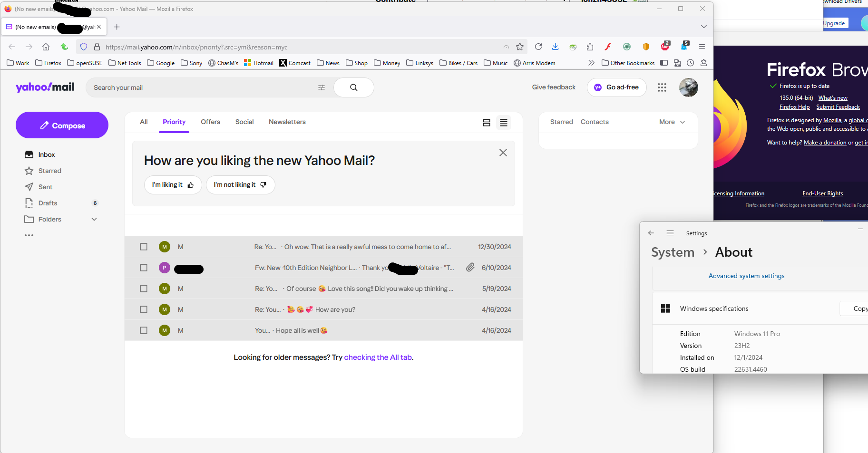Viewport: 868px width, 453px height.
Task: Click the Ghostery ghost toolbar icon
Action: tap(684, 47)
